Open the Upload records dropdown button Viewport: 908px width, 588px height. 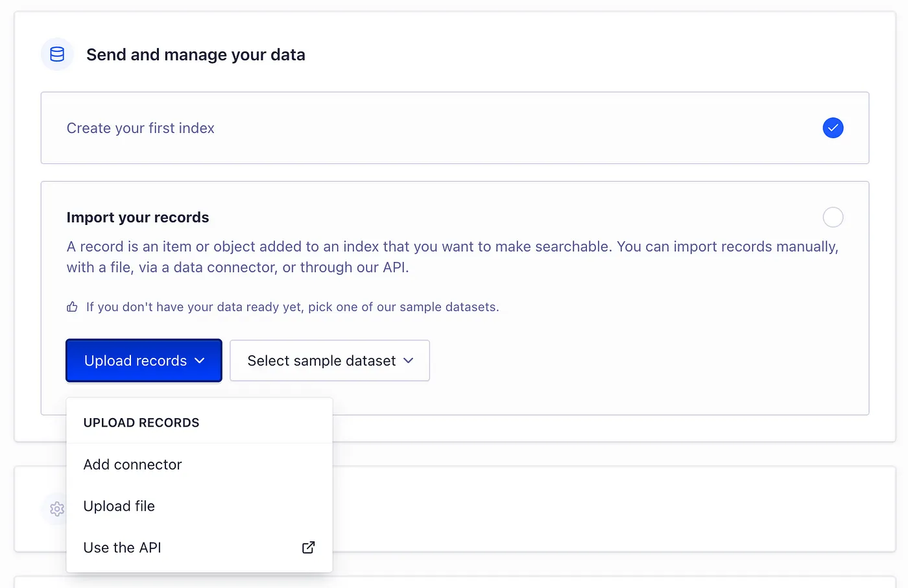(144, 360)
